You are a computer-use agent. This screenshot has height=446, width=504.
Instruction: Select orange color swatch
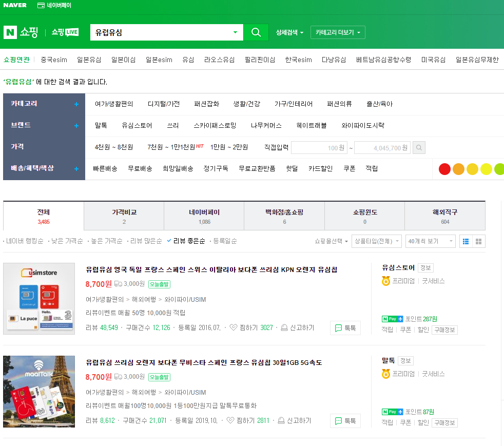(458, 169)
